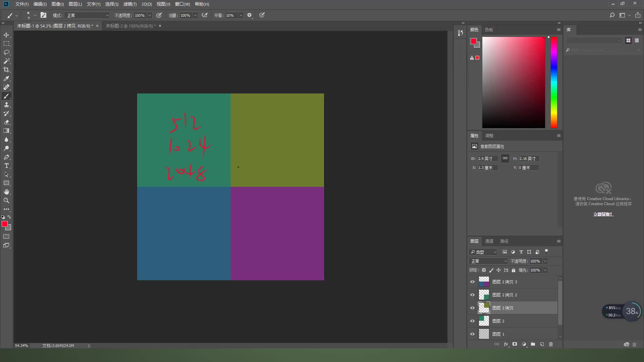Open brush smoothing options gear

(249, 15)
